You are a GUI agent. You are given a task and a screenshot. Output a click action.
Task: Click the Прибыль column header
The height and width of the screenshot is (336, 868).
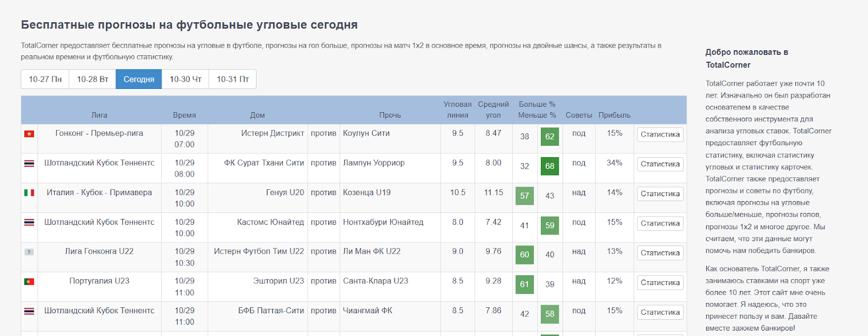[615, 115]
